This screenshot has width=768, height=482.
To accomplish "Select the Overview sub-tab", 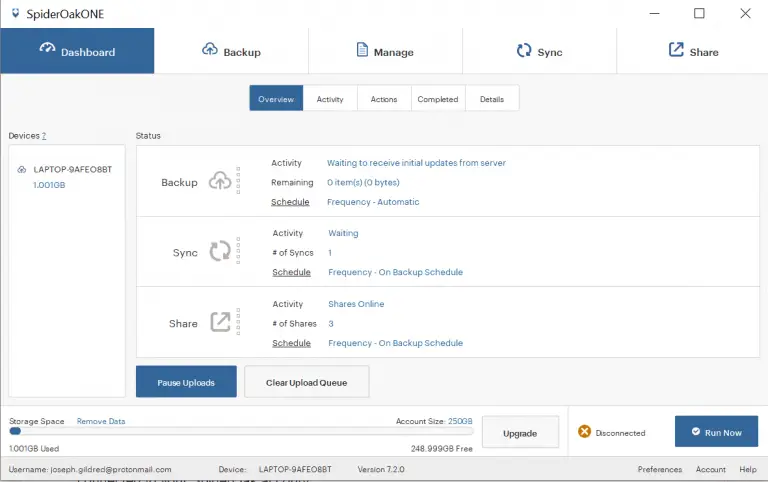I will (276, 98).
